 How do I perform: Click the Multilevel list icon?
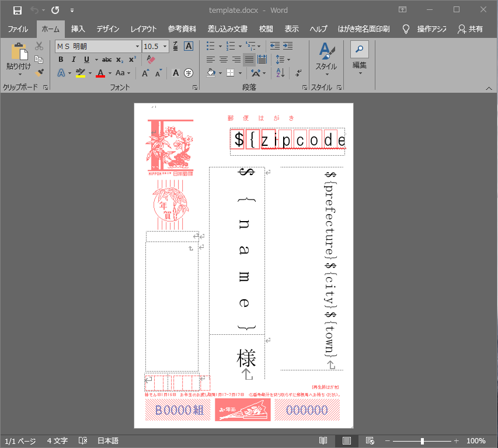click(250, 46)
